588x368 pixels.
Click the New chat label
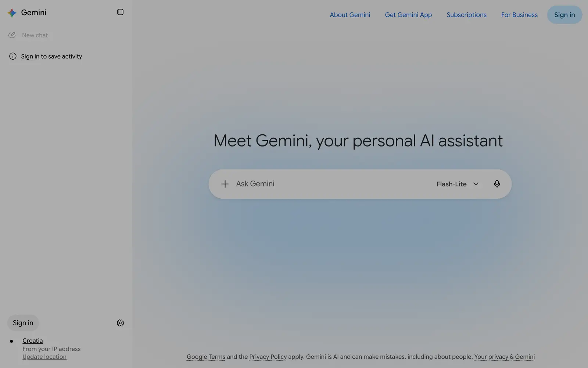[35, 35]
